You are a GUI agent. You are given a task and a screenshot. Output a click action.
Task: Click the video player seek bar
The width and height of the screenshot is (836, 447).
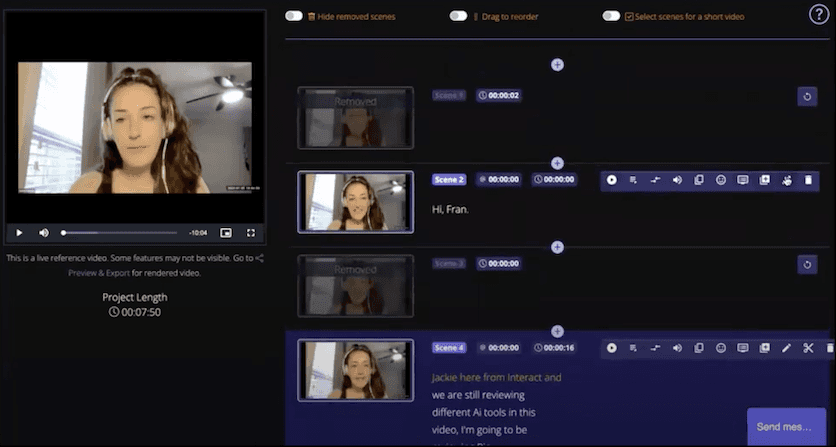(120, 233)
